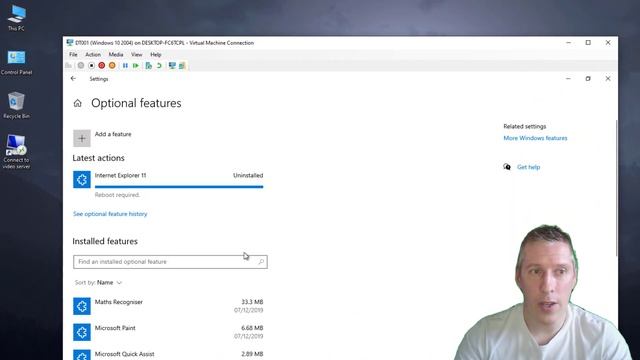Click the plus icon for Add a feature
Viewport: 640px width, 360px height.
pyautogui.click(x=82, y=138)
